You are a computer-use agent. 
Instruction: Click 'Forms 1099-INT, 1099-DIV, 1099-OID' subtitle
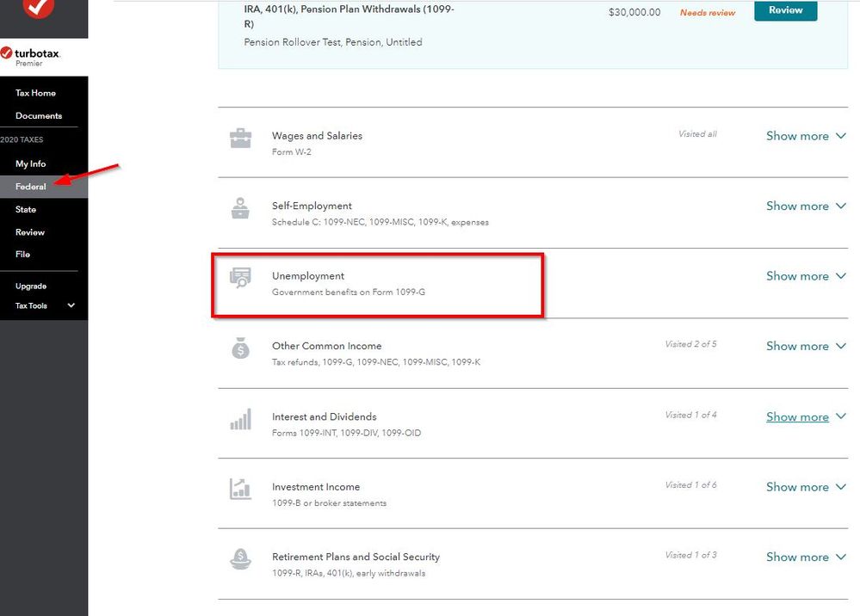pos(346,433)
